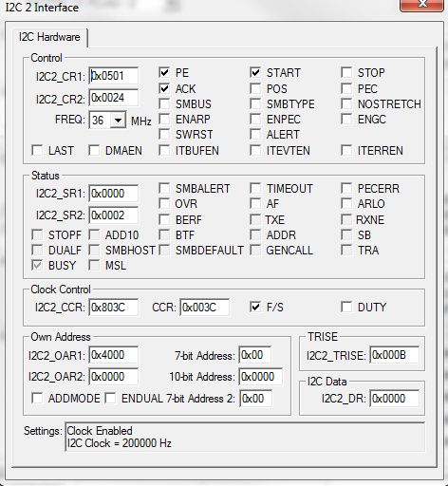Uncheck the F/S fast mode box

[x=255, y=307]
